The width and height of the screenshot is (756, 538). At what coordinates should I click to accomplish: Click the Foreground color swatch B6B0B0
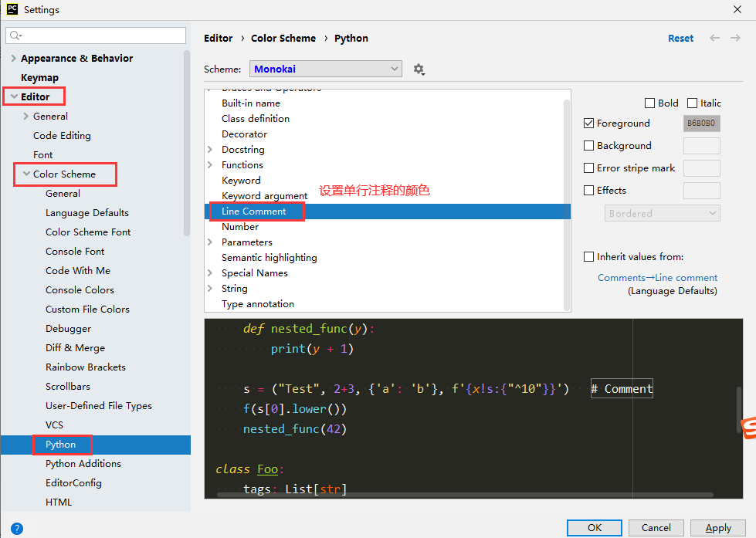coord(701,124)
